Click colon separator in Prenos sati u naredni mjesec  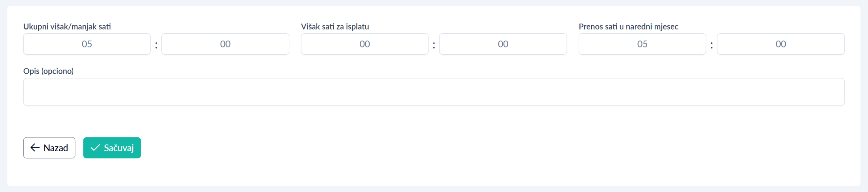click(x=711, y=45)
